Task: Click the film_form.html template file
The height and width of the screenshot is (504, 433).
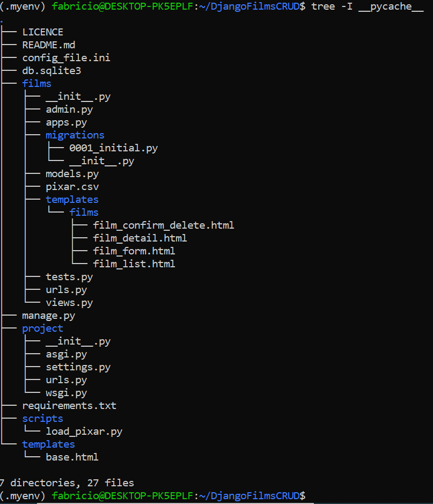Action: (134, 251)
